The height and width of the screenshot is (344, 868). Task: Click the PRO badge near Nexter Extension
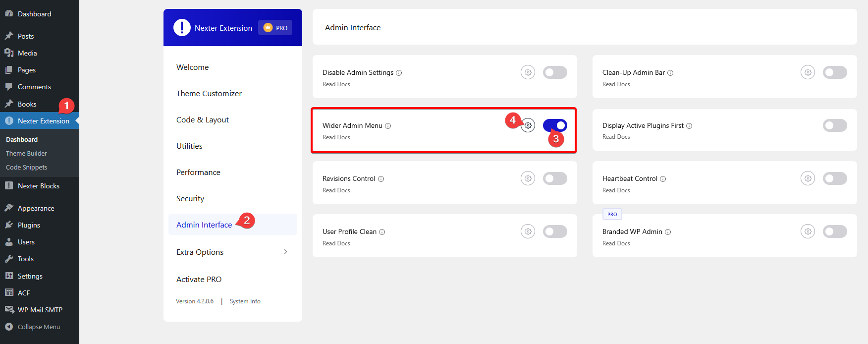tap(275, 28)
